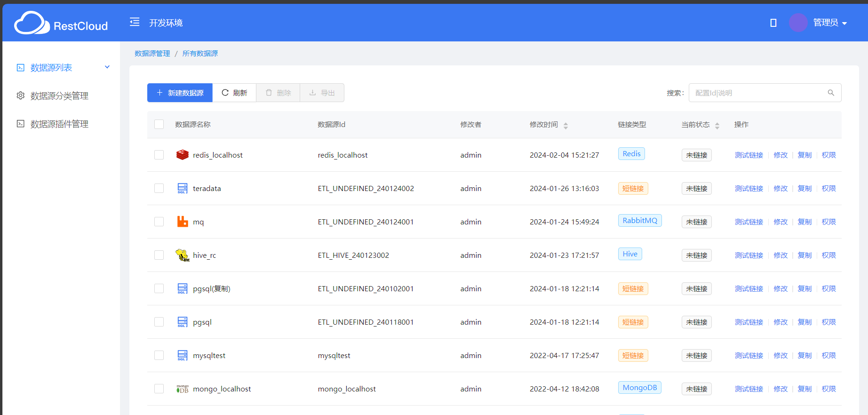Check the teradata row checkbox
Screen dimensions: 868x415
(x=159, y=188)
